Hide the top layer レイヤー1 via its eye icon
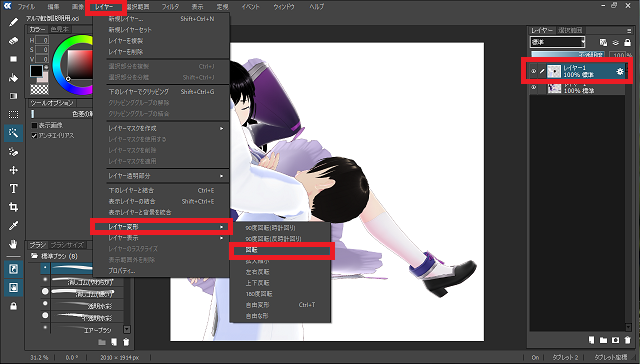 point(533,71)
